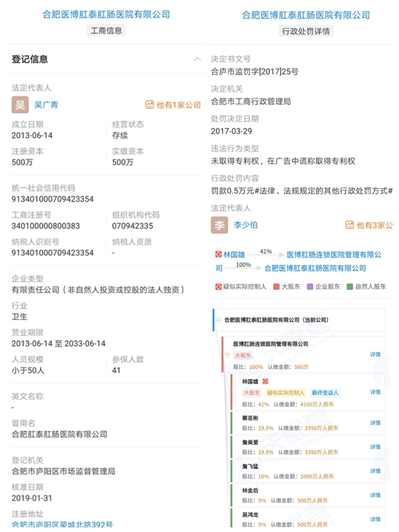Open 详情 for 詹美爱
This screenshot has width=399, height=532.
tap(375, 447)
